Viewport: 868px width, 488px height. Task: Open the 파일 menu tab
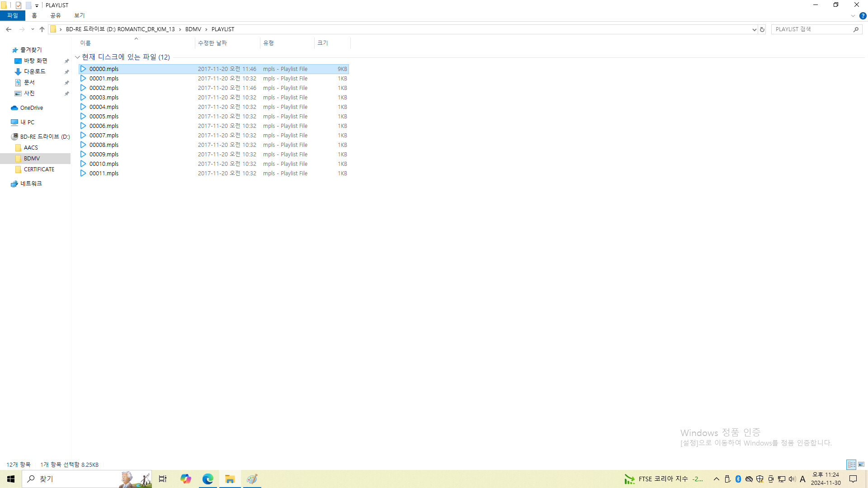click(x=12, y=15)
